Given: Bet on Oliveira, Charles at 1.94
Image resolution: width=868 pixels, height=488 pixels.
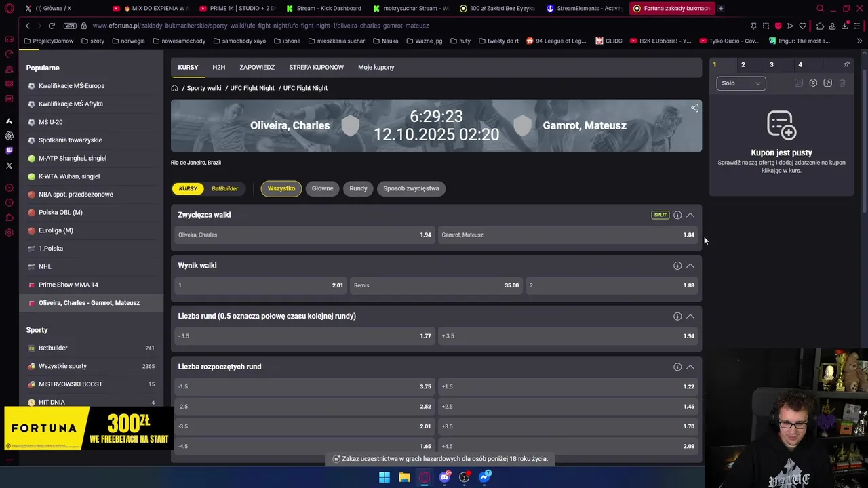Looking at the screenshot, I should coord(304,235).
